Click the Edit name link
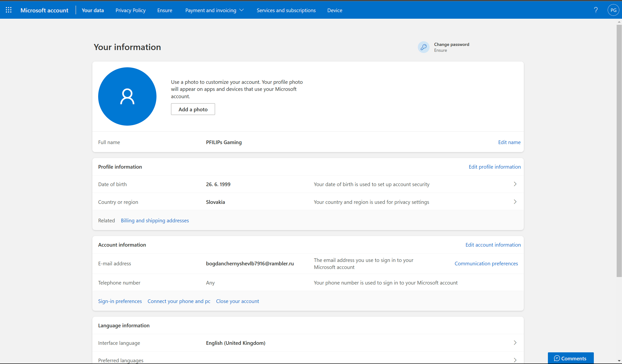622x364 pixels. tap(509, 142)
